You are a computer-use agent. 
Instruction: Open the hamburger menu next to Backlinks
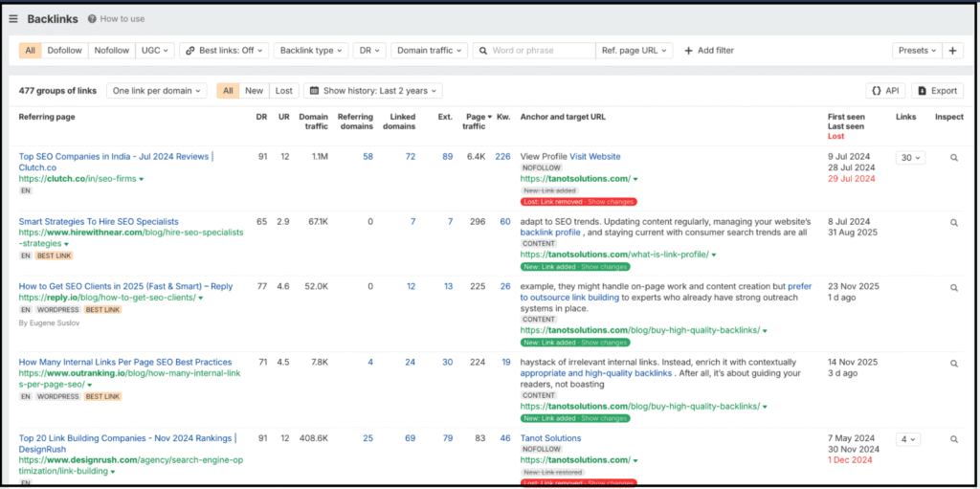coord(13,19)
